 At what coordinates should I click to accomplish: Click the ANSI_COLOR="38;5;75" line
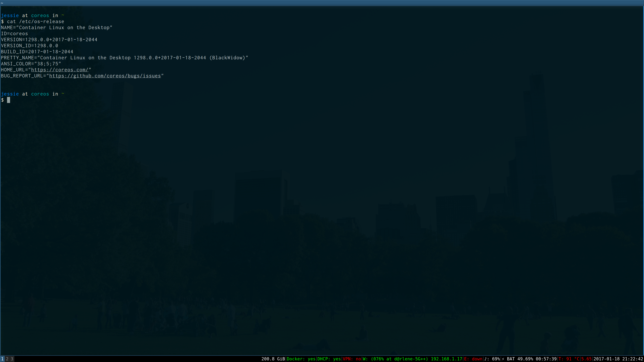point(31,64)
